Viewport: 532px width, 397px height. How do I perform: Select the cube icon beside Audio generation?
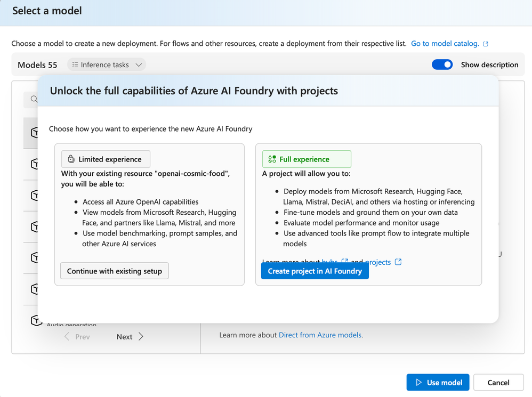pyautogui.click(x=36, y=320)
